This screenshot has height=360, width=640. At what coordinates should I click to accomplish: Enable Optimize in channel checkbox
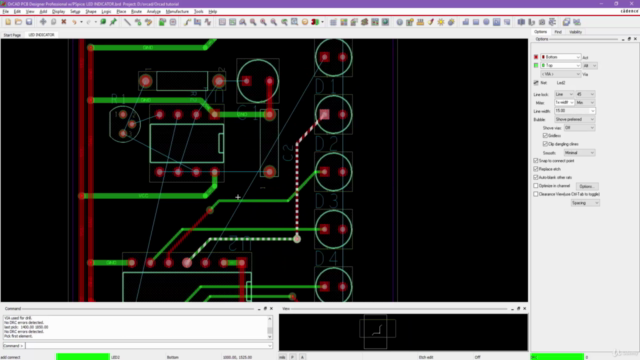click(x=536, y=186)
